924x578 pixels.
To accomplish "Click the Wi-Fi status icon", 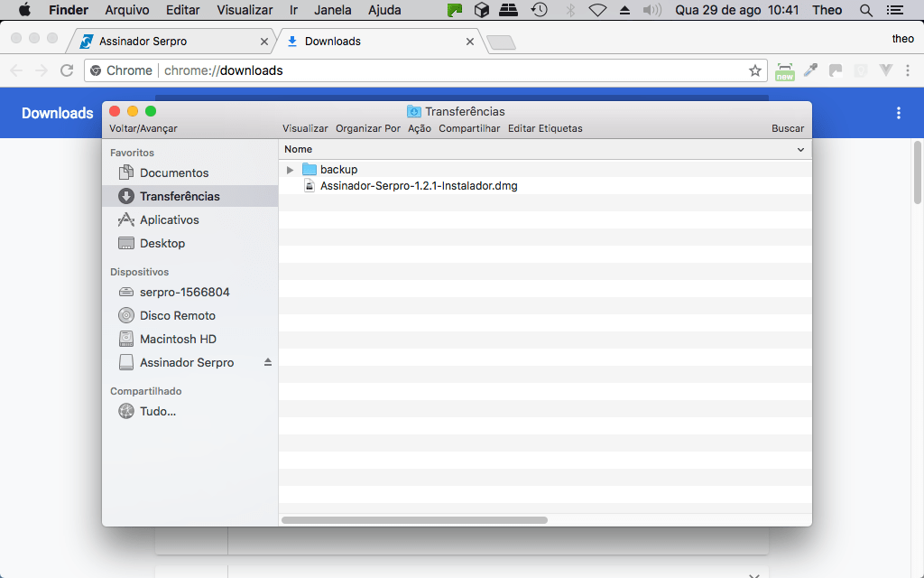I will coord(597,11).
